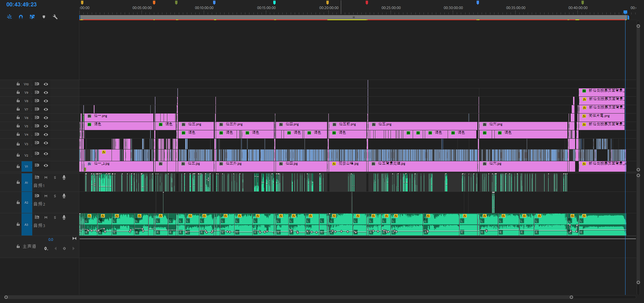Lock the V5 video track

(x=18, y=126)
